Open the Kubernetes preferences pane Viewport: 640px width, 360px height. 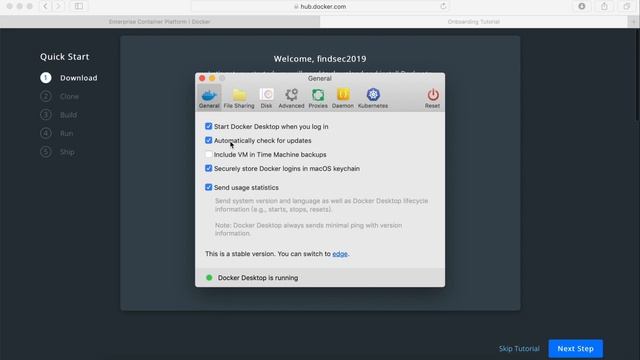(x=373, y=98)
